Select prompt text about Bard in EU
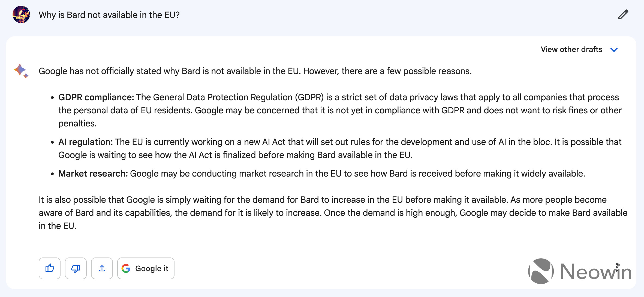Image resolution: width=644 pixels, height=297 pixels. click(x=109, y=15)
